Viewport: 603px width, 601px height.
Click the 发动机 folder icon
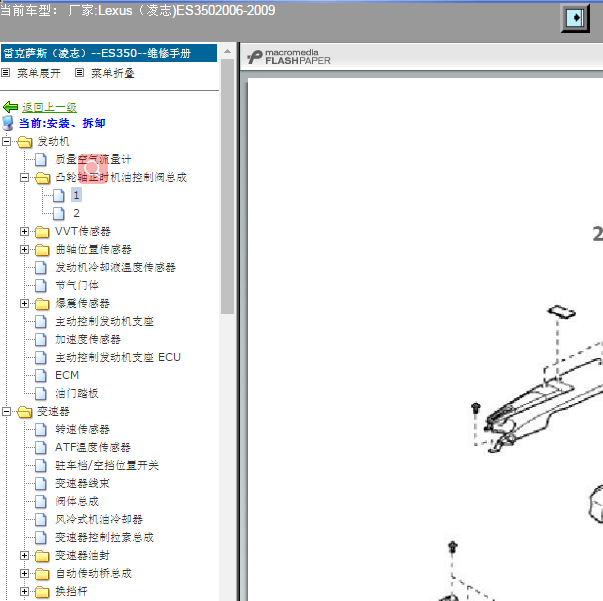tap(25, 142)
